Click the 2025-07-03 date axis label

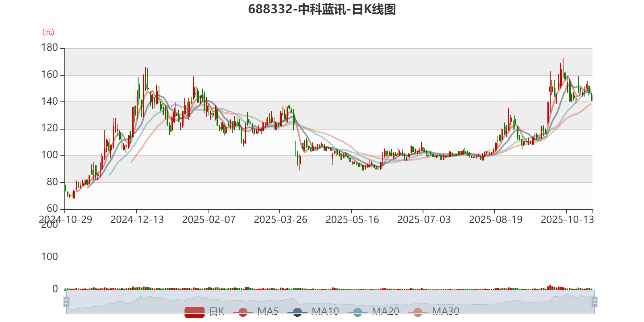[424, 220]
